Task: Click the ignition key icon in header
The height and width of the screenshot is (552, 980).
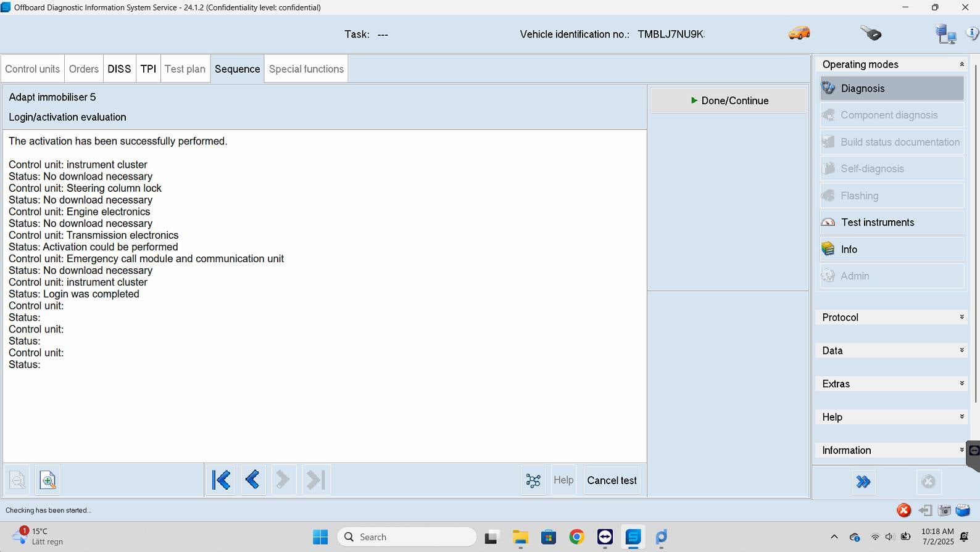Action: [x=871, y=33]
